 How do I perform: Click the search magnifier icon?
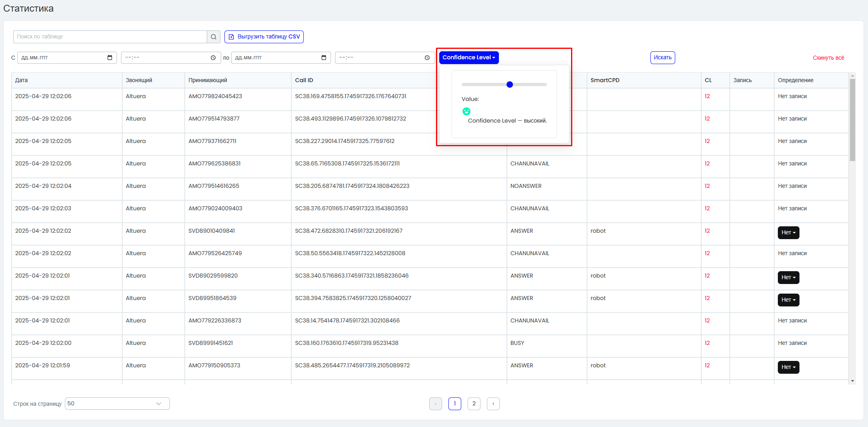pyautogui.click(x=214, y=37)
